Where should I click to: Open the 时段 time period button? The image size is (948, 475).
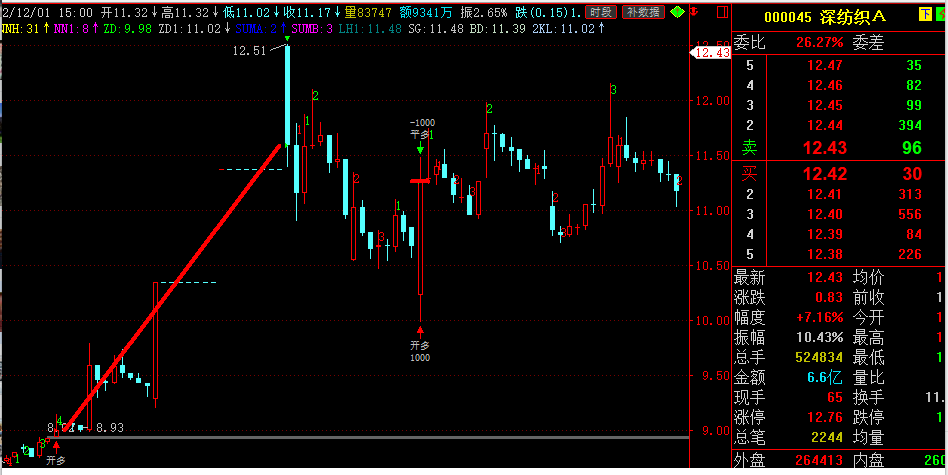[602, 11]
